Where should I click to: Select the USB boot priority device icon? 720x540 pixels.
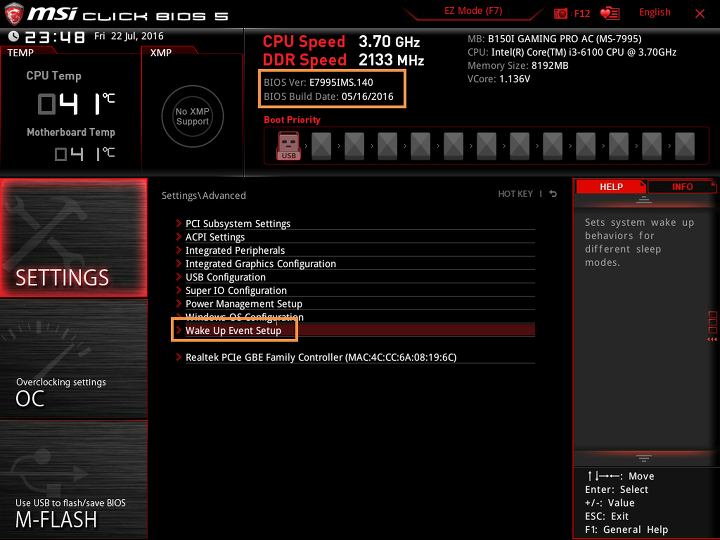tap(288, 146)
